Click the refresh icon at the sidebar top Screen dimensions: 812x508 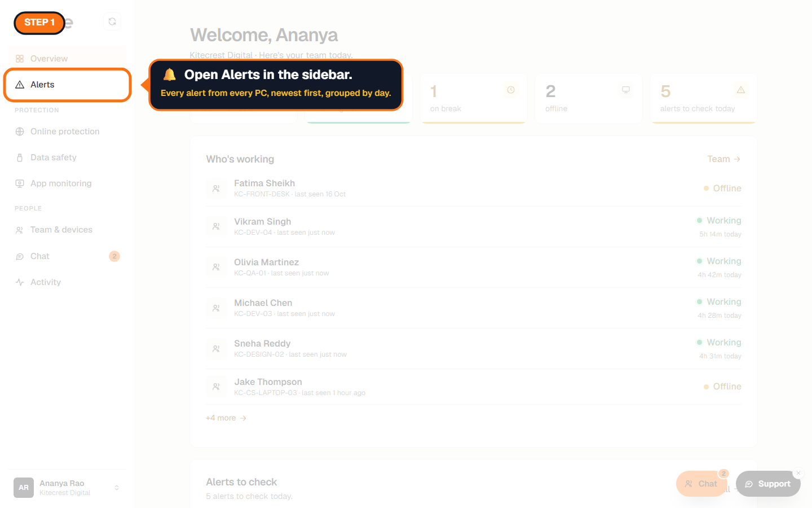(x=112, y=21)
